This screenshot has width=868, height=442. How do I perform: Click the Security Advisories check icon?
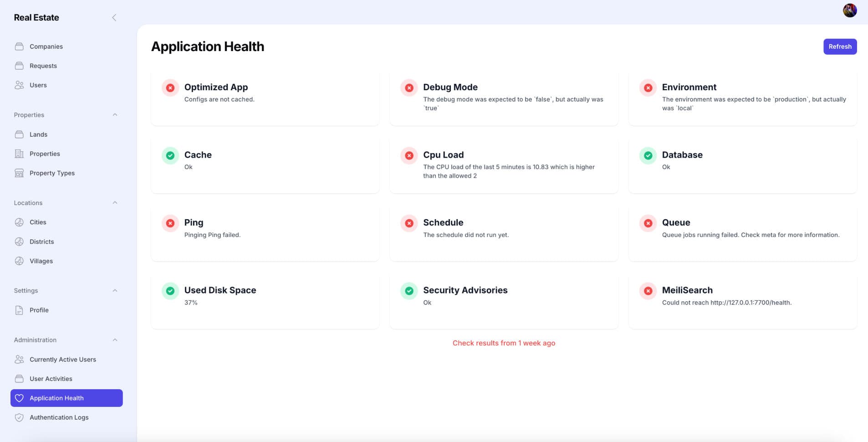click(x=409, y=291)
